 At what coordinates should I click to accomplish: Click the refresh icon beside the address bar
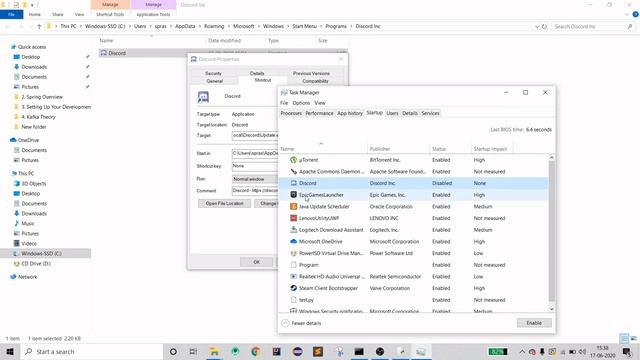click(x=544, y=27)
